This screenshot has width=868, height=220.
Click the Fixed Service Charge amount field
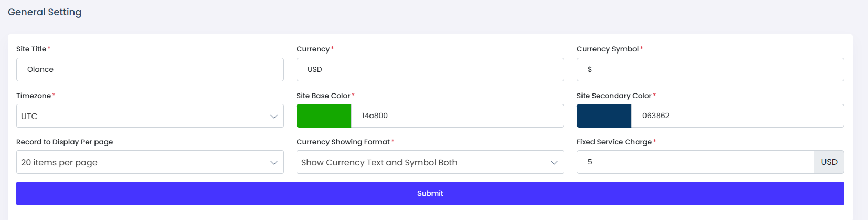695,162
